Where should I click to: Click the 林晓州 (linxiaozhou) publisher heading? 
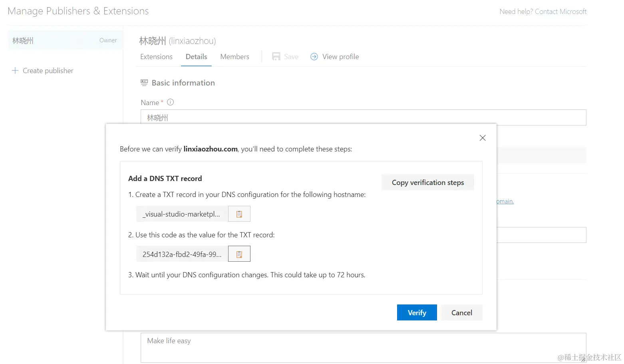[x=177, y=41]
